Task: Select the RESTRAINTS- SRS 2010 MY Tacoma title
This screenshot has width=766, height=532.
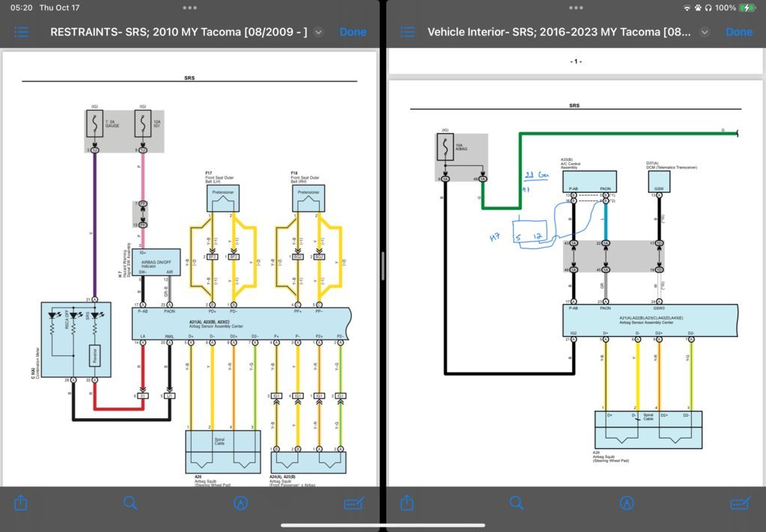Action: pyautogui.click(x=179, y=32)
